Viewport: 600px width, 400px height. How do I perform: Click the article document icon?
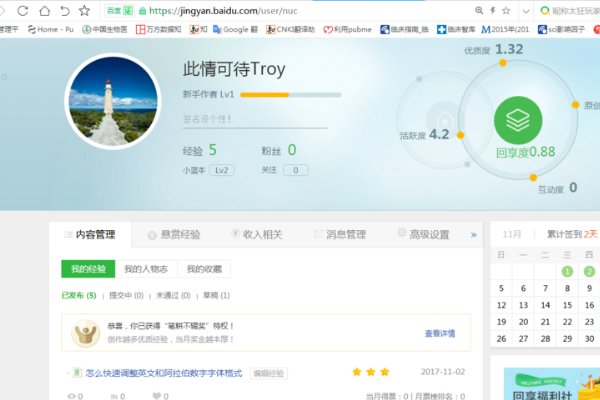pyautogui.click(x=77, y=372)
